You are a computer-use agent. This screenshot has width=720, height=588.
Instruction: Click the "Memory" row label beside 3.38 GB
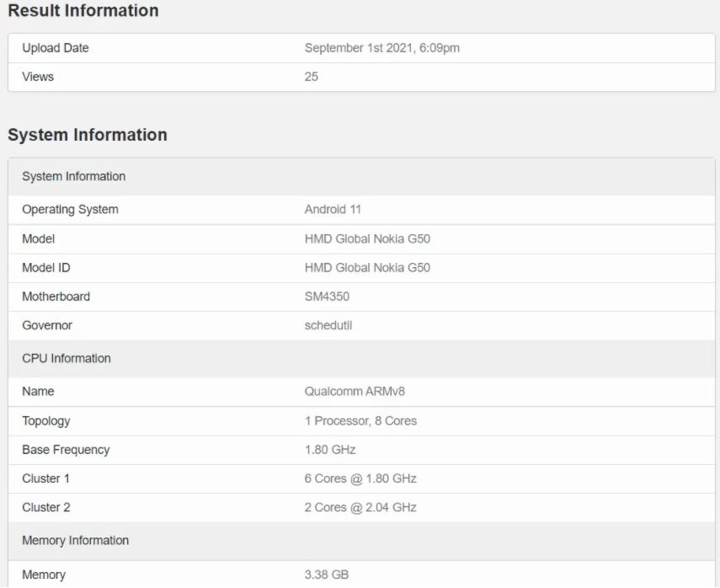click(x=44, y=575)
